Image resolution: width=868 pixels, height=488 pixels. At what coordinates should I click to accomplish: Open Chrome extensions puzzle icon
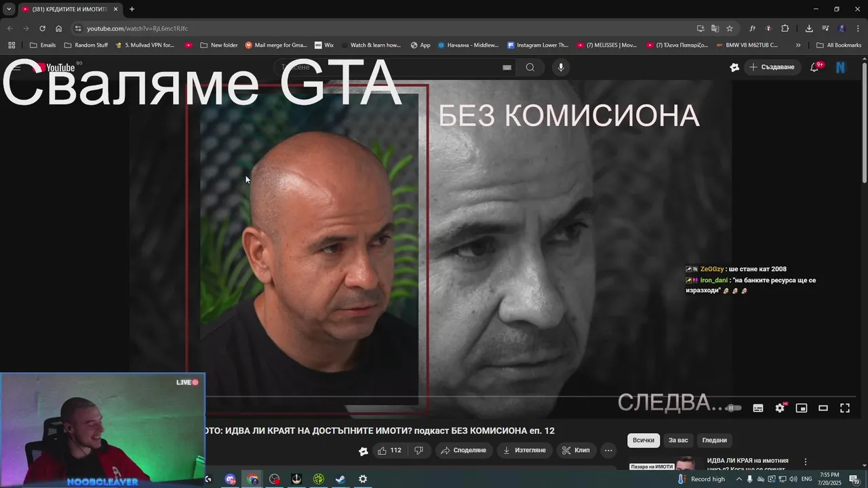(785, 28)
